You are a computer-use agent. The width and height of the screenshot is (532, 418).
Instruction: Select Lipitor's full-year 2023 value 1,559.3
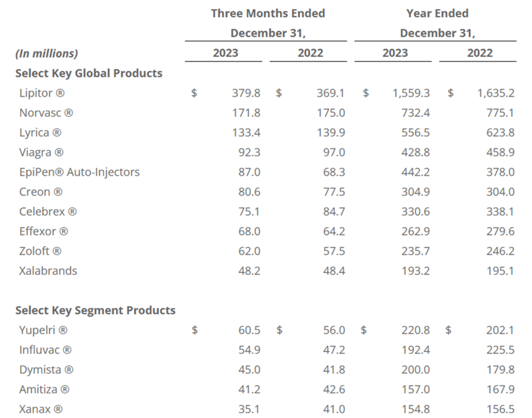tap(411, 93)
